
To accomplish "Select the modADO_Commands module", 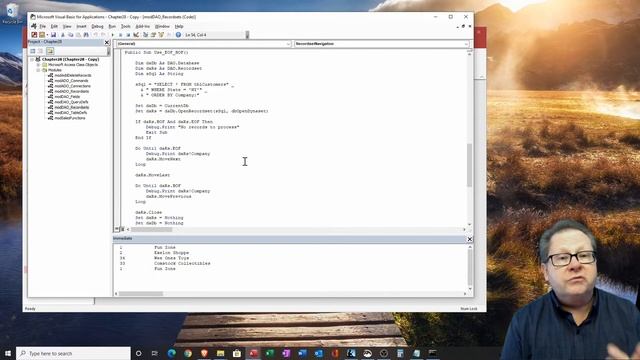I will tap(71, 81).
